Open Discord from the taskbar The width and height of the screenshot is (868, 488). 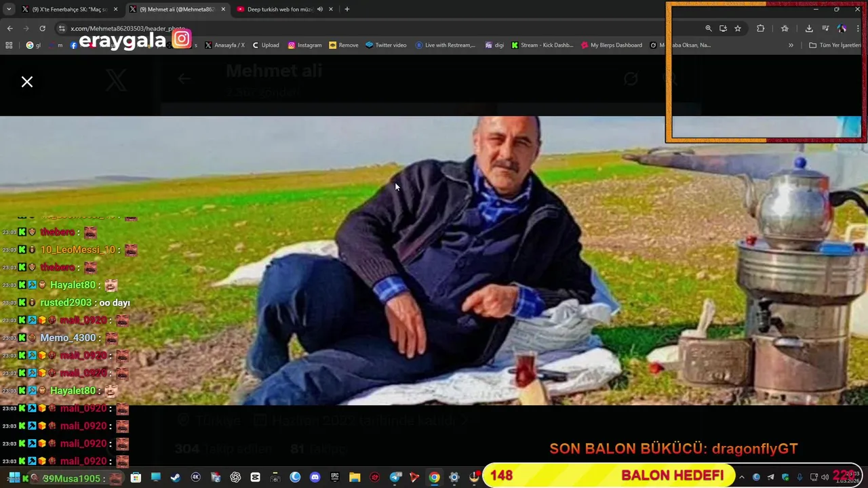315,478
